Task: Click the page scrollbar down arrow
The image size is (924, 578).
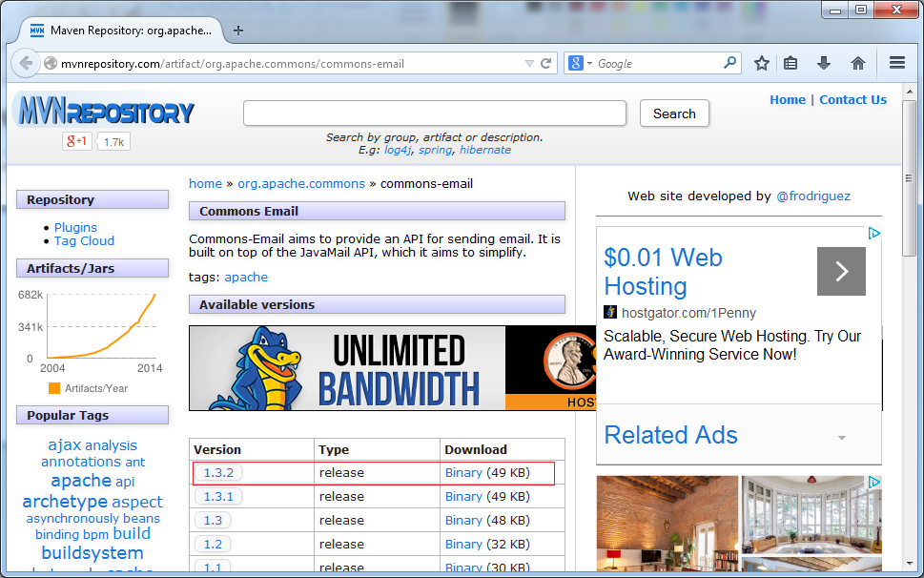Action: pyautogui.click(x=910, y=564)
